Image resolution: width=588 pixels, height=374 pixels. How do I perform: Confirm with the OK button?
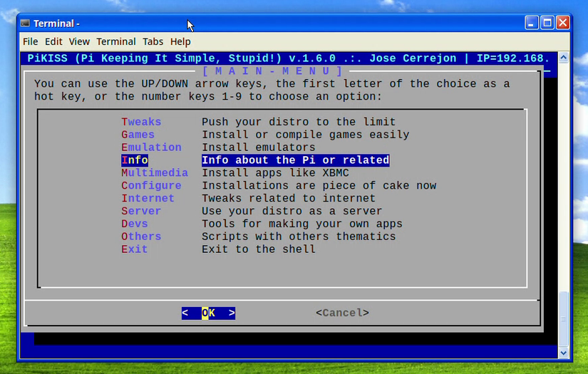click(x=209, y=313)
